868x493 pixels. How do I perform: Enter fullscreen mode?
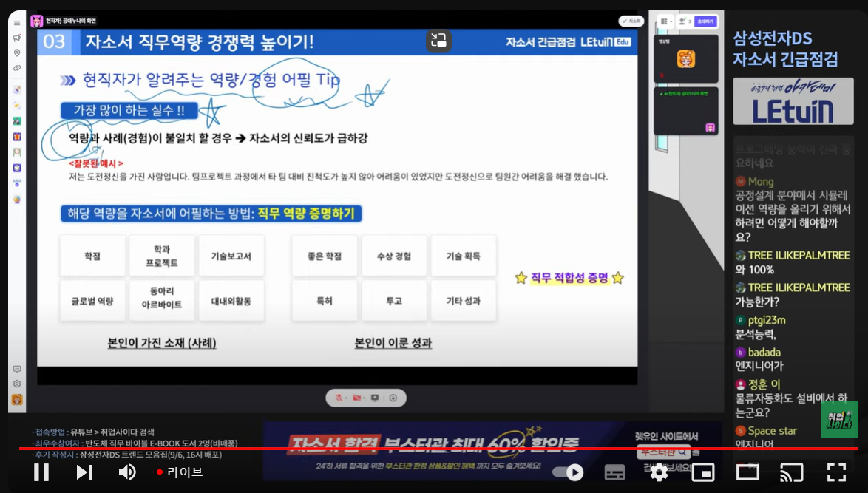coord(836,472)
